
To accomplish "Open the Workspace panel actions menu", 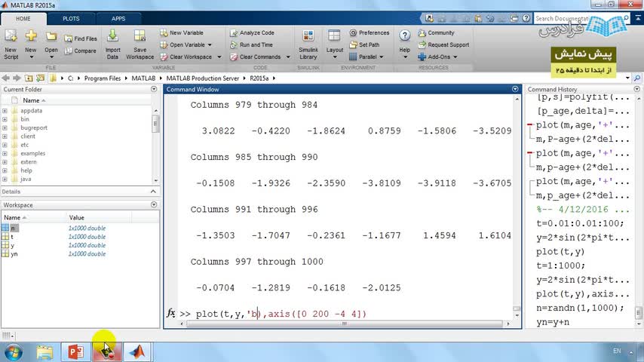I will coord(154,204).
